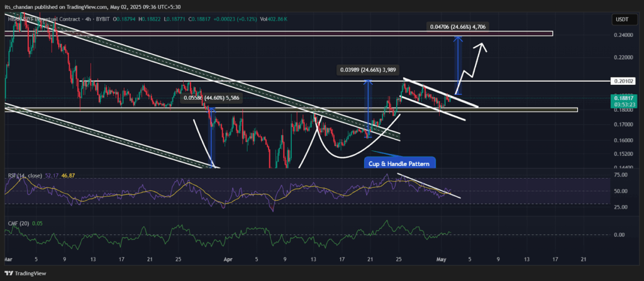Click the close value C0.18817 in legend
This screenshot has width=644, height=281.
pyautogui.click(x=200, y=19)
